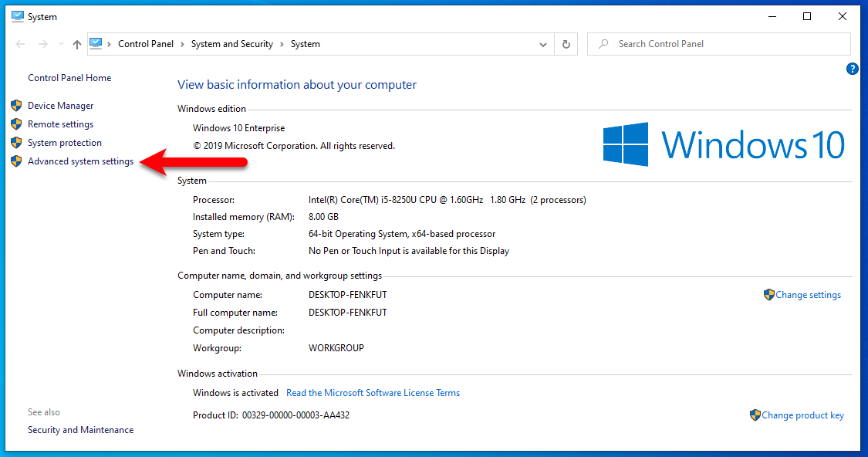Click the Change settings link
This screenshot has height=457, width=868.
pyautogui.click(x=809, y=295)
